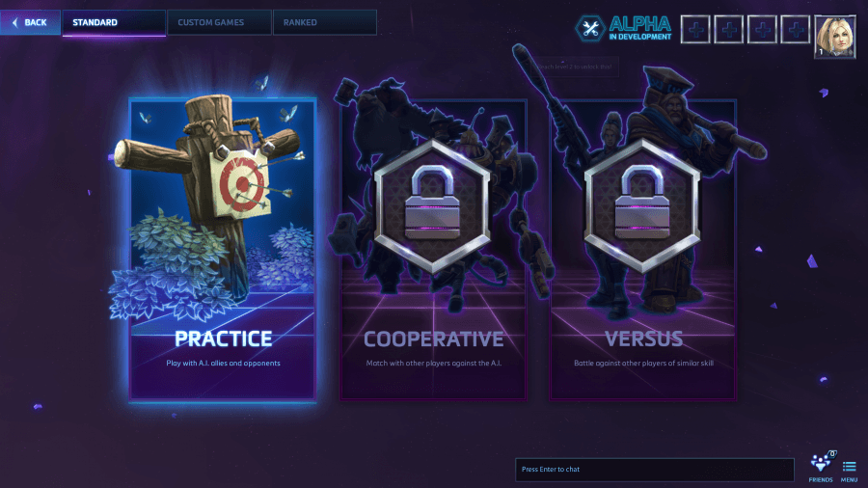This screenshot has width=868, height=488.
Task: Click the first party invite plus slot
Action: pyautogui.click(x=695, y=29)
